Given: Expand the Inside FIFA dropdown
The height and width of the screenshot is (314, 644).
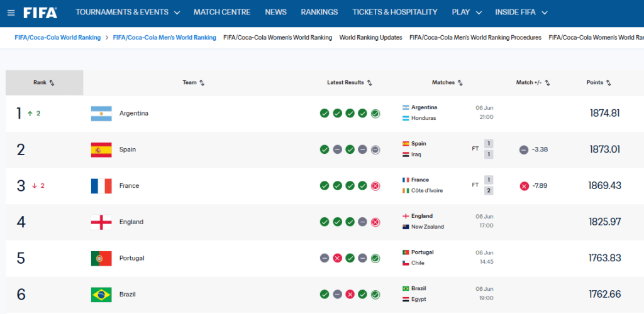Looking at the screenshot, I should click(521, 13).
